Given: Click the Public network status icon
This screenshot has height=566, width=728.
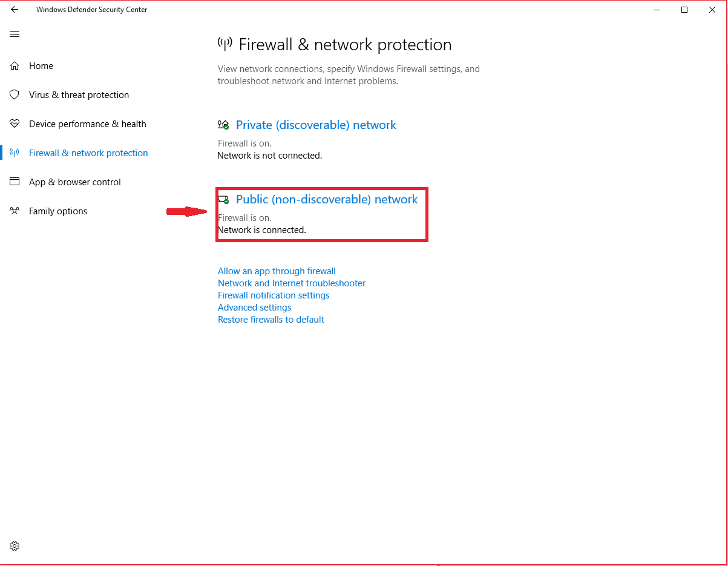Looking at the screenshot, I should pyautogui.click(x=223, y=199).
